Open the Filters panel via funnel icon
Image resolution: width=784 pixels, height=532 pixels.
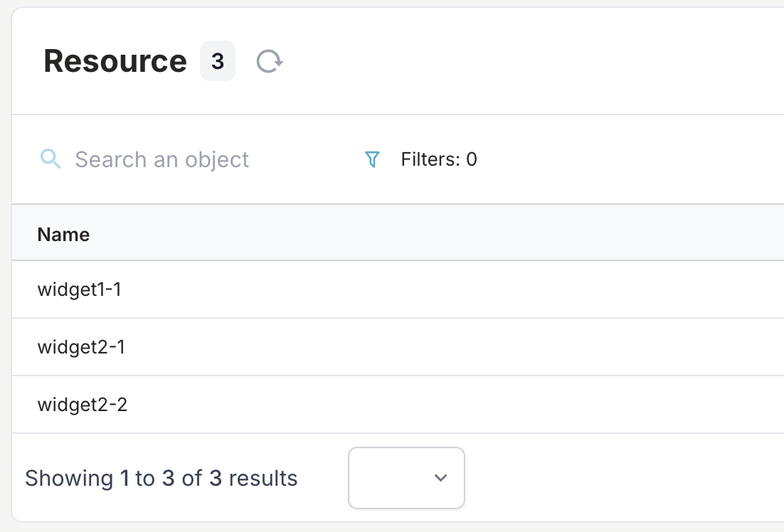pos(371,159)
